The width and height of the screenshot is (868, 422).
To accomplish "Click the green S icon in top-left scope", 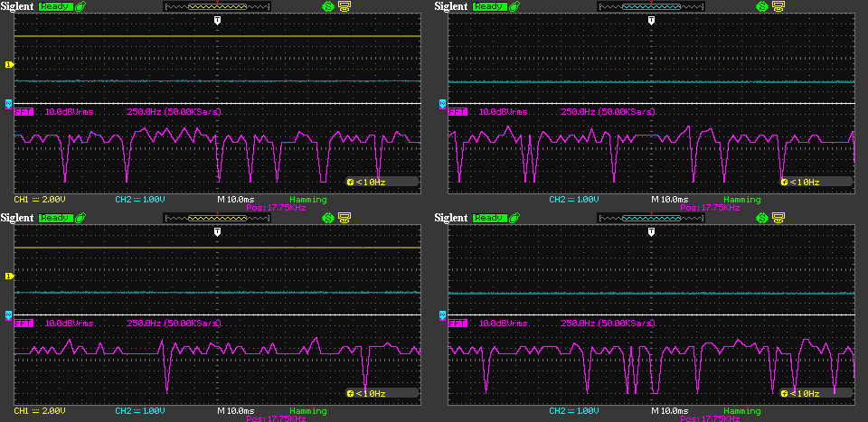I will click(x=328, y=6).
